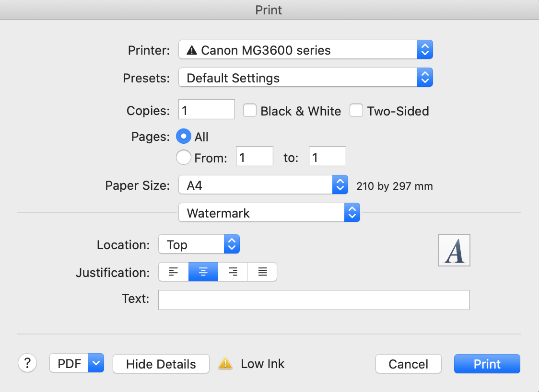Select left-align justification icon
This screenshot has height=392, width=539.
click(x=174, y=272)
